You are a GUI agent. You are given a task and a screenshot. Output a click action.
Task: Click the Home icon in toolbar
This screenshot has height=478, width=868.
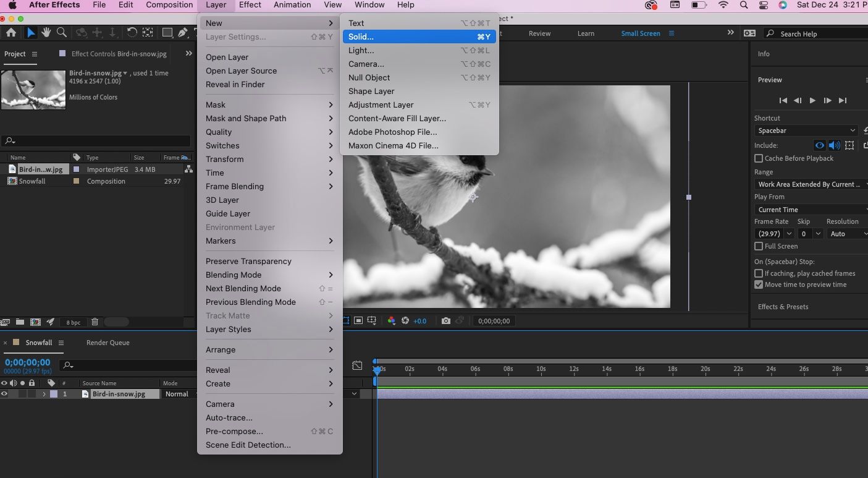click(11, 33)
